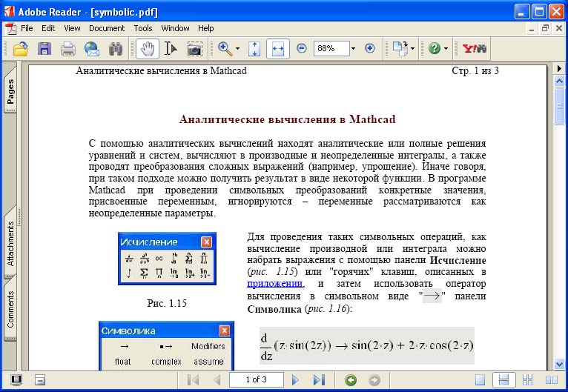Email the PDF via the globe envelope icon

[x=92, y=48]
